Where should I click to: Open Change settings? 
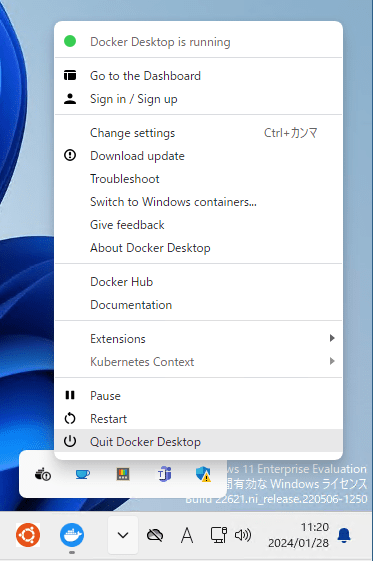(198, 133)
